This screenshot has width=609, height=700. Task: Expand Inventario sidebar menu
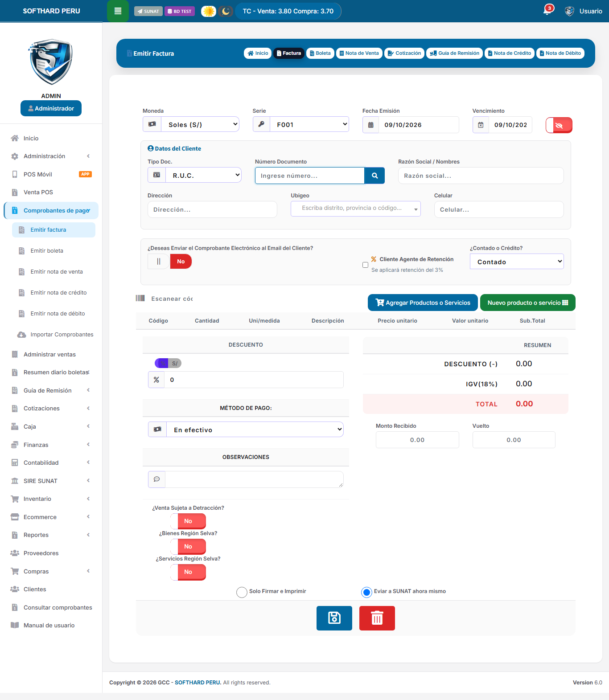[x=51, y=499]
